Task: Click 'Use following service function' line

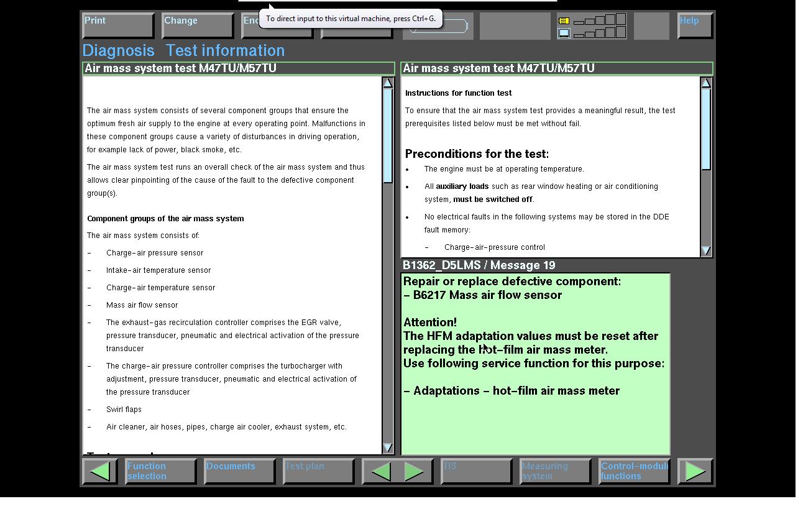Action: 534,364
